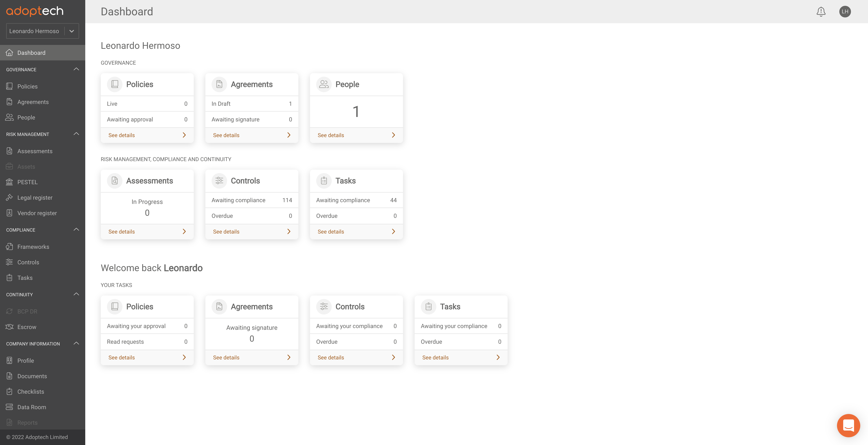868x445 pixels.
Task: Click the notifications bell icon
Action: coord(821,11)
